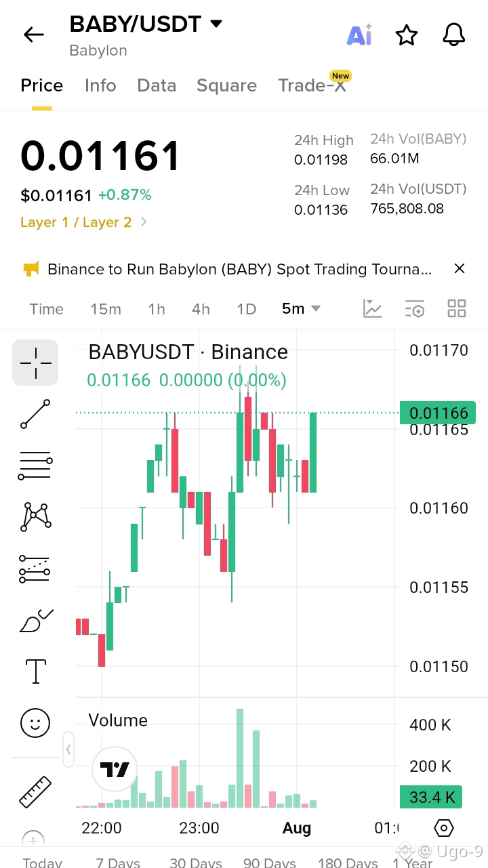The width and height of the screenshot is (488, 868).
Task: Select the crosshair cursor tool
Action: (35, 363)
